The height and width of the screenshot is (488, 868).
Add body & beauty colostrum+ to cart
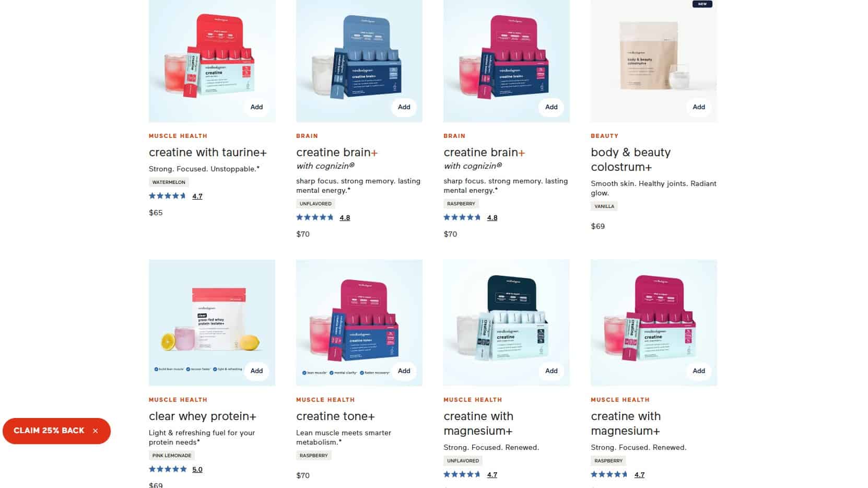pos(698,107)
